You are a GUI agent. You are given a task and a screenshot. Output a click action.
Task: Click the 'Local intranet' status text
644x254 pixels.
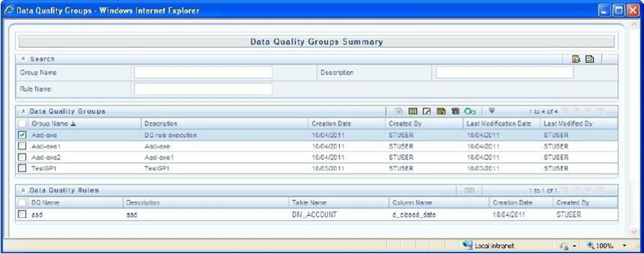pos(494,246)
